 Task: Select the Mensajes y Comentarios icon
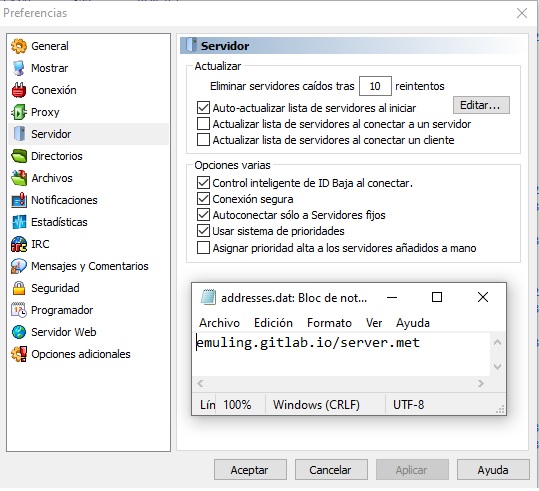pos(19,266)
